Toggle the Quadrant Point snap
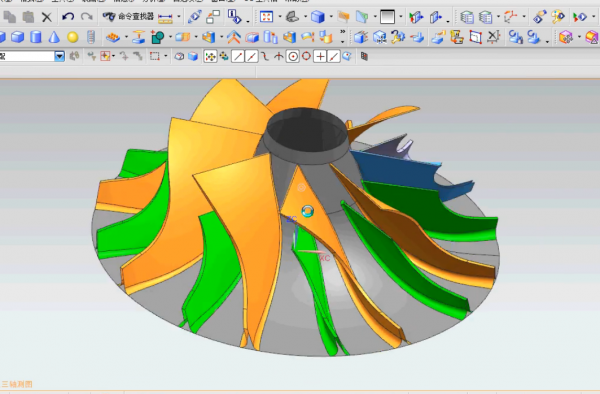 [x=307, y=57]
